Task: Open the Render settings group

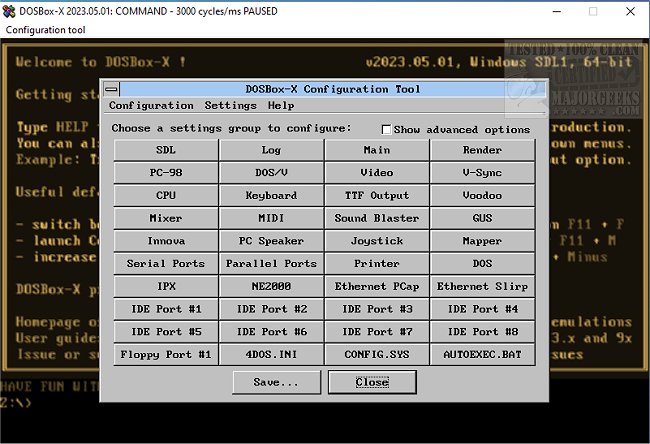Action: coord(483,150)
